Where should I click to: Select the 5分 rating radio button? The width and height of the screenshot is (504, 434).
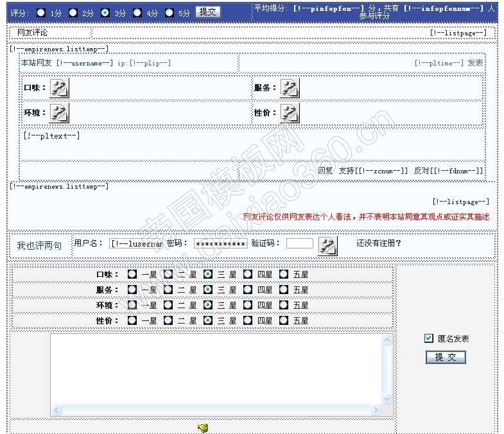tap(169, 13)
